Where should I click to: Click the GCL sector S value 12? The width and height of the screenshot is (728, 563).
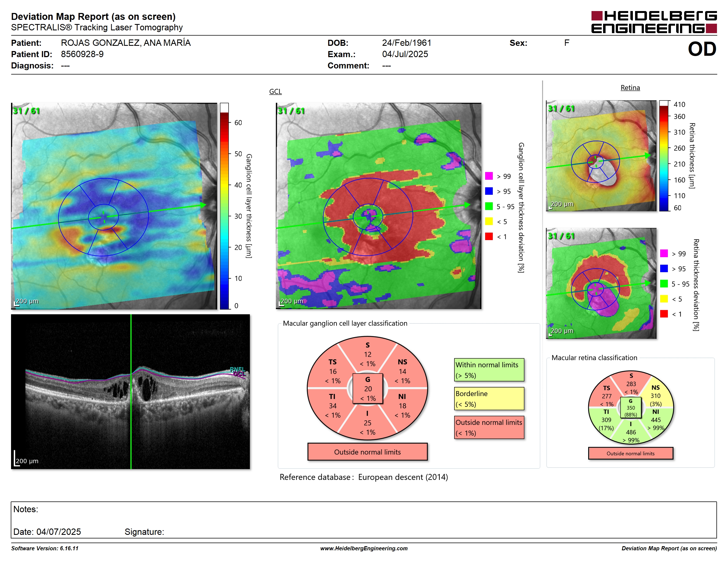pos(367,355)
